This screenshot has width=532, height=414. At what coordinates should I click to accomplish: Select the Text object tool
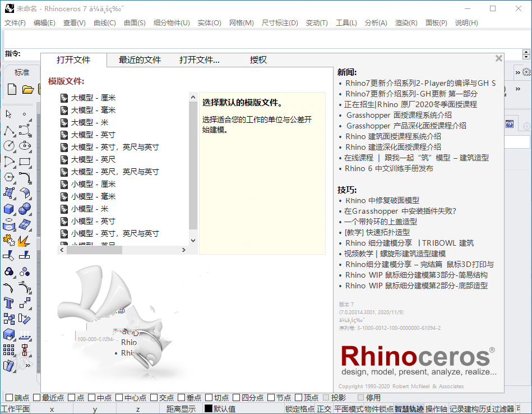[9, 303]
